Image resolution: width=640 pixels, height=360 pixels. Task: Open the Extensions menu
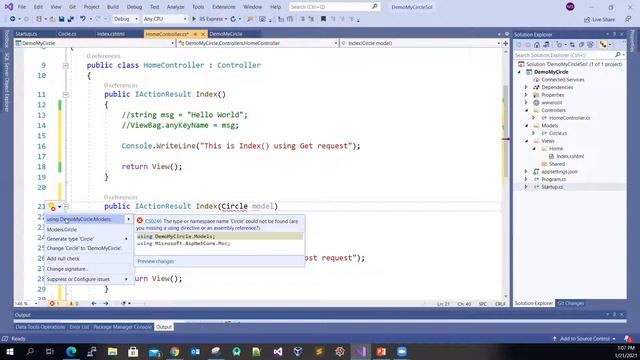(224, 7)
